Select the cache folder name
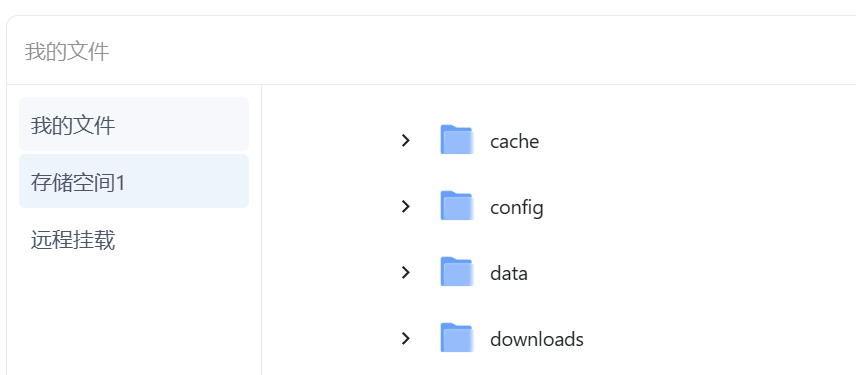The image size is (856, 375). click(x=514, y=141)
